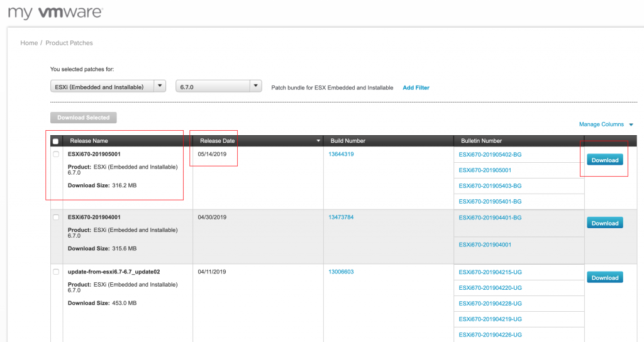Select the update-from-esxi6.7-6.7_update02 checkbox
Viewport: 644px width, 342px height.
[x=56, y=272]
